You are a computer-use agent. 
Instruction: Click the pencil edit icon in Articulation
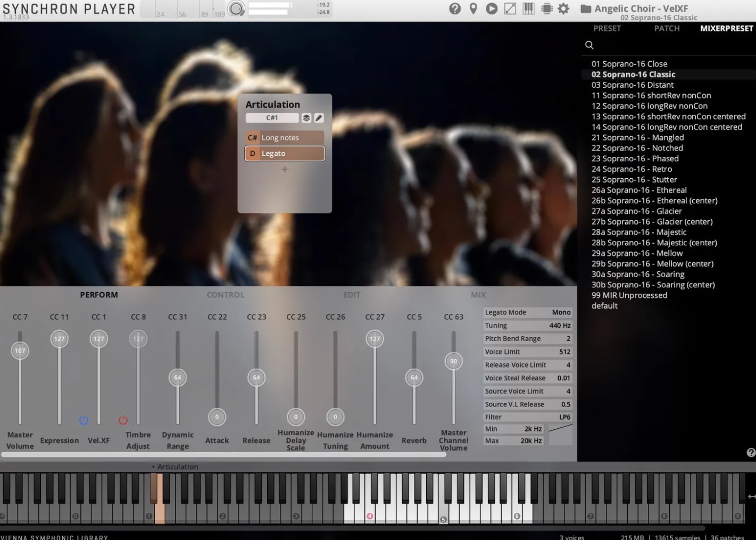pyautogui.click(x=319, y=118)
